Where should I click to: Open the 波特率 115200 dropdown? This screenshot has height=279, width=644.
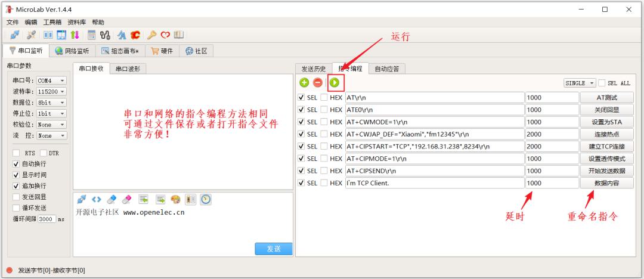point(51,92)
